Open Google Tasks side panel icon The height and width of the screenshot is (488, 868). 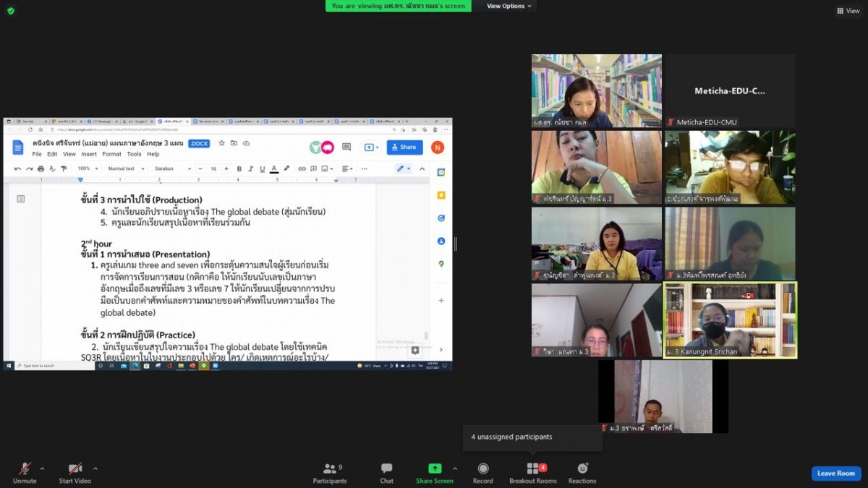[441, 218]
